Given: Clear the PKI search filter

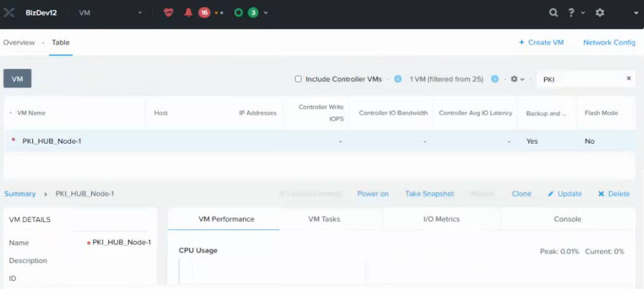Looking at the screenshot, I should 629,79.
